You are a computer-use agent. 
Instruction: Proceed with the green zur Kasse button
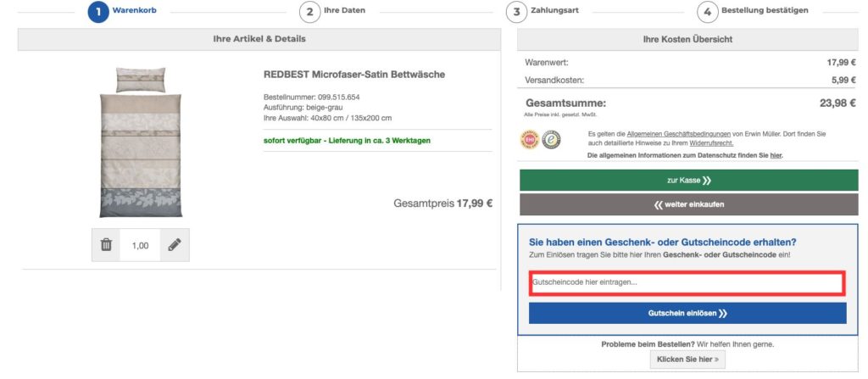pyautogui.click(x=682, y=180)
